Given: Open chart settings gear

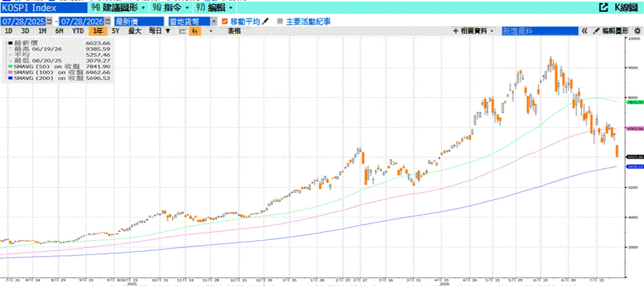Looking at the screenshot, I should point(638,31).
